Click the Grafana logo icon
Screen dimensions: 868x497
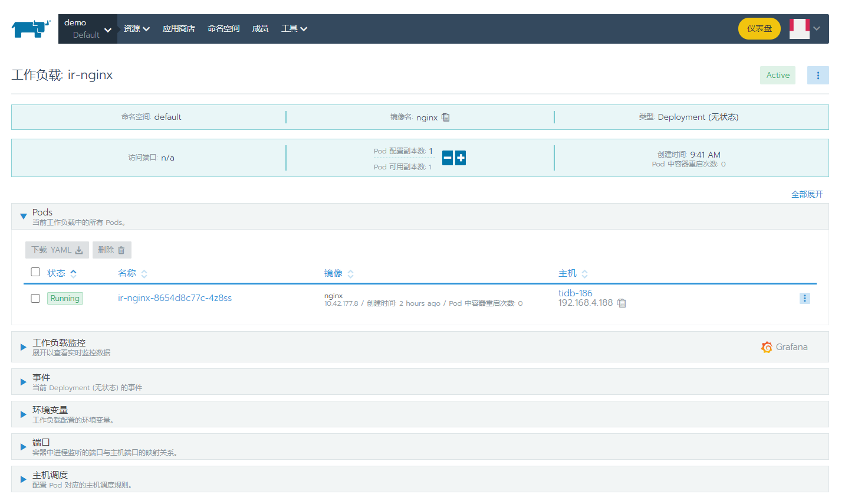click(x=767, y=347)
